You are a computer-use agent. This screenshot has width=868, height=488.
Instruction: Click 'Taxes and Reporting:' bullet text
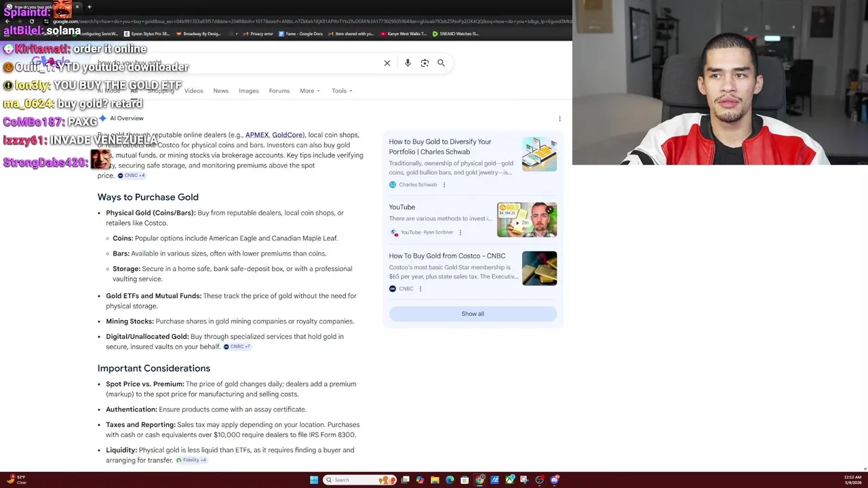click(140, 425)
